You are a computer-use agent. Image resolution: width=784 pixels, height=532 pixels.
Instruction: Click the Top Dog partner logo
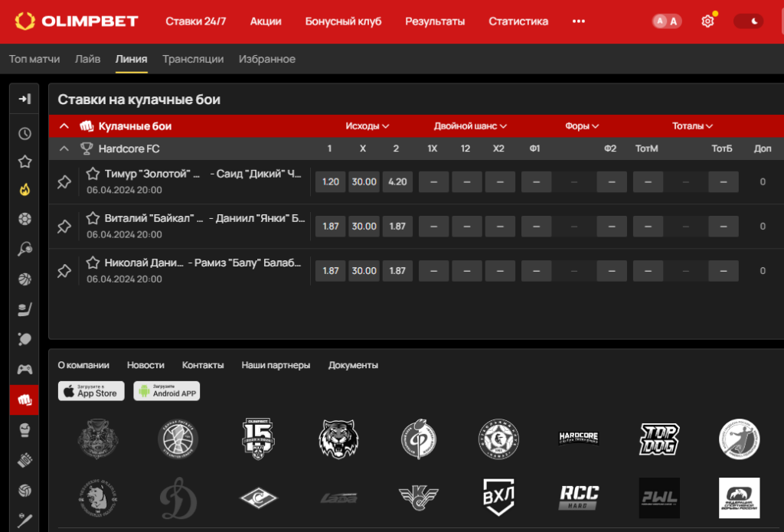[659, 439]
